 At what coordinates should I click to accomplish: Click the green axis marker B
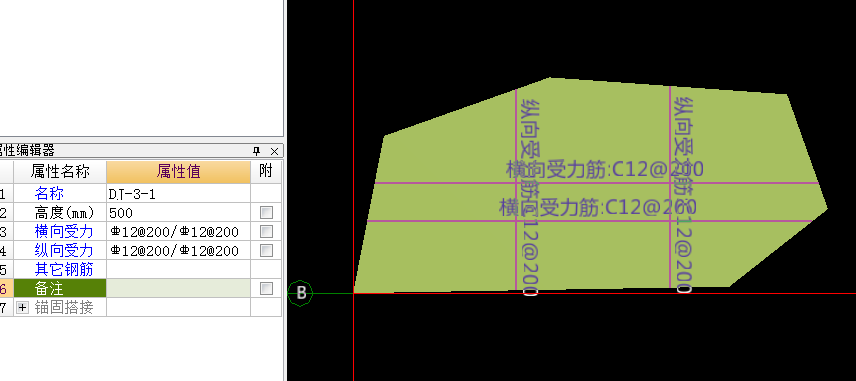[x=301, y=293]
